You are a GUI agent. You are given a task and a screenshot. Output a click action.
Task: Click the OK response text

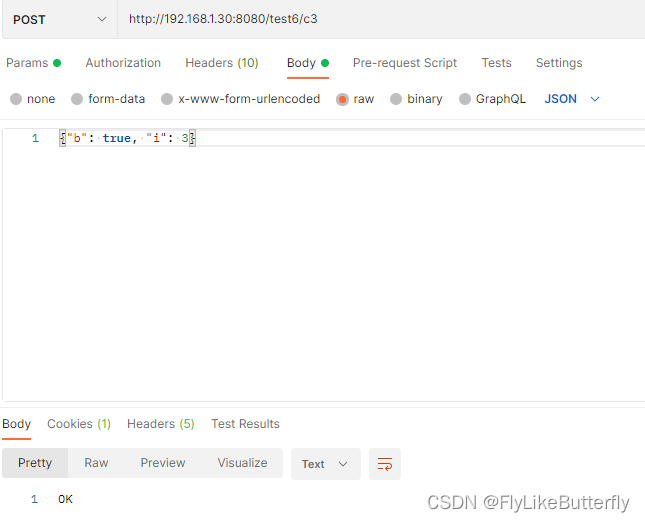tap(65, 499)
